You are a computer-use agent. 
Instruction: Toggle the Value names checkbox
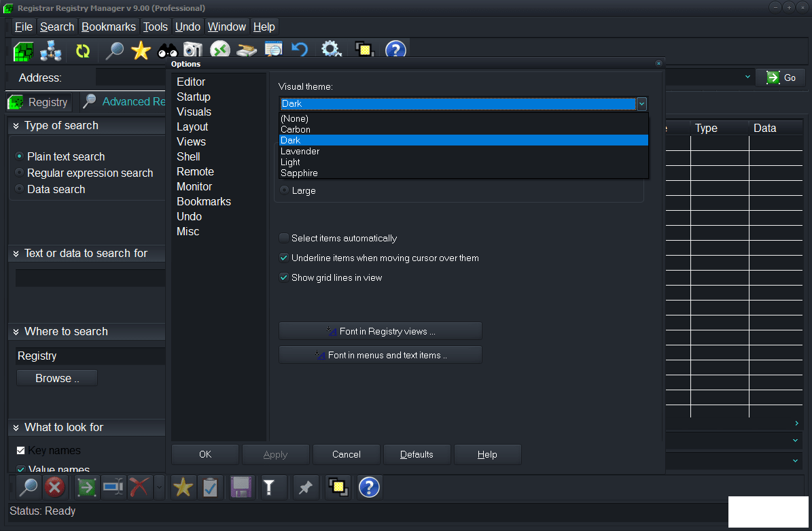20,469
